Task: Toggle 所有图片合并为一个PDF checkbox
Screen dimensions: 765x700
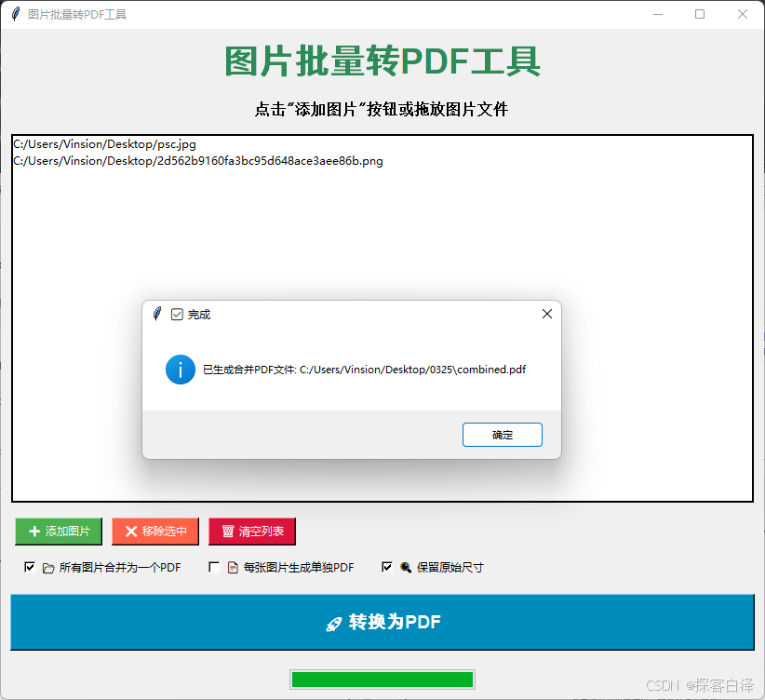Action: pyautogui.click(x=30, y=567)
